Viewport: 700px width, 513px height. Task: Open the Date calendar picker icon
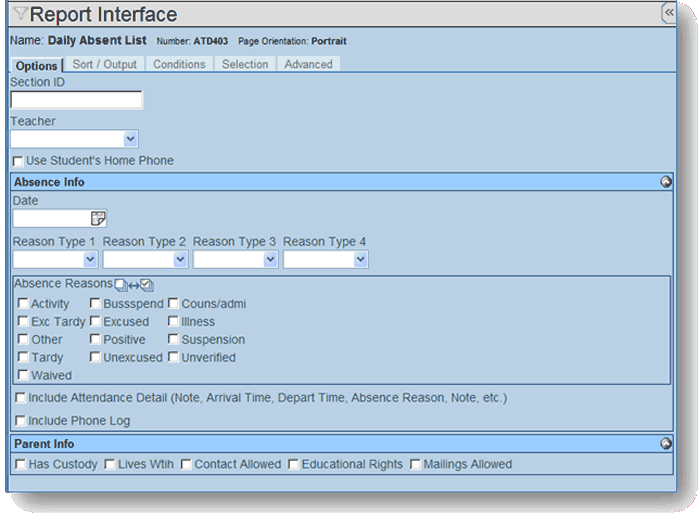point(98,218)
